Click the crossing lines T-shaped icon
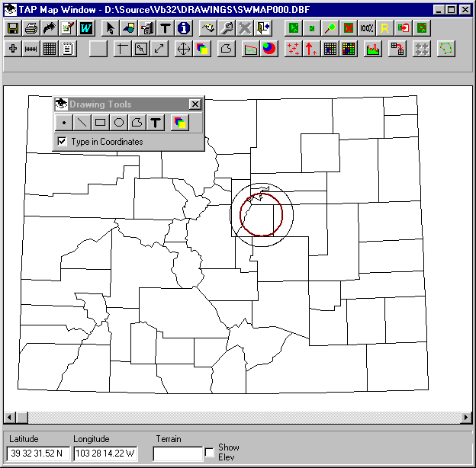This screenshot has width=476, height=468. (123, 49)
